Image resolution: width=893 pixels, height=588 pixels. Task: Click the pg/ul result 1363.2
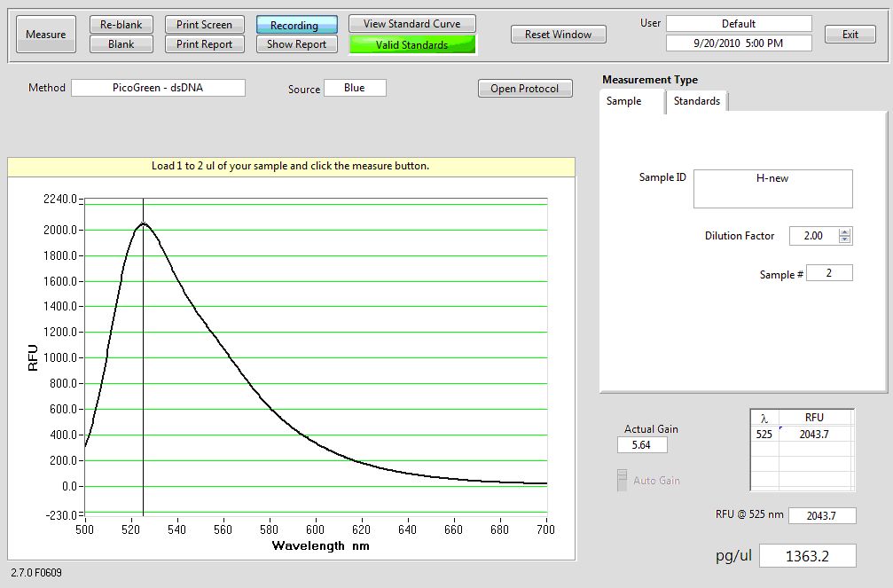[x=808, y=556]
